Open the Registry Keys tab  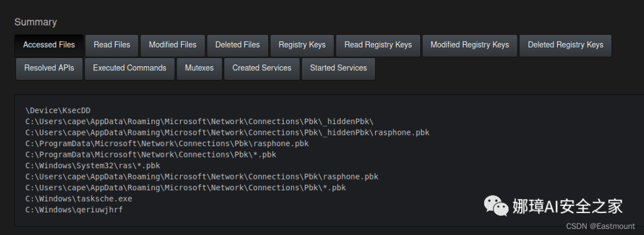pyautogui.click(x=302, y=45)
